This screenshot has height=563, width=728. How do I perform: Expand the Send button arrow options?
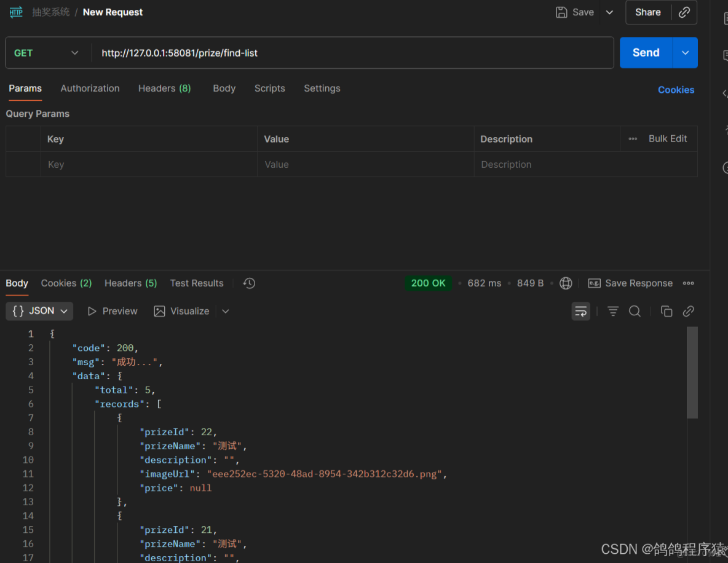(686, 53)
